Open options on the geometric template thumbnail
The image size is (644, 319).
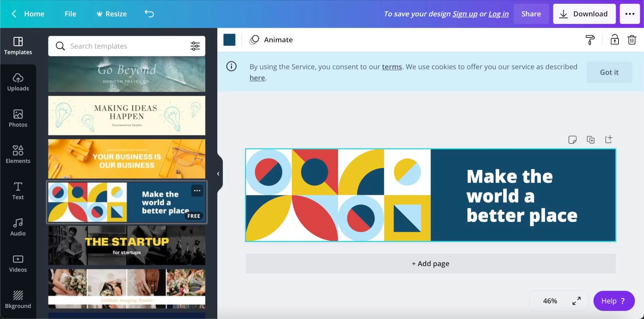[197, 191]
